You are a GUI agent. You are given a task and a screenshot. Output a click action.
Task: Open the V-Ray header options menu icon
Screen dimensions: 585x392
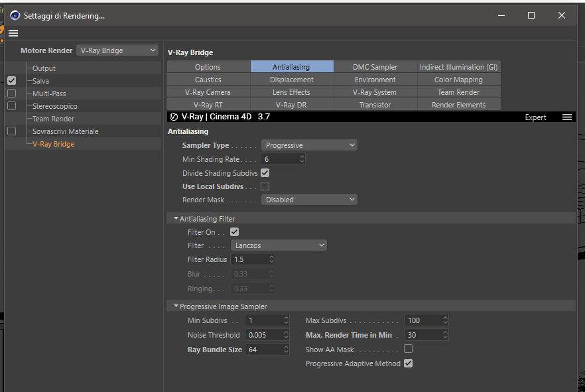566,117
